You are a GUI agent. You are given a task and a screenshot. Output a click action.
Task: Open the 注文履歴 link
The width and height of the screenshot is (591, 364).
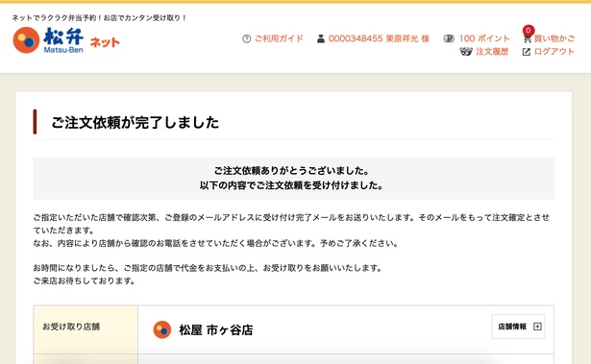[x=492, y=52]
